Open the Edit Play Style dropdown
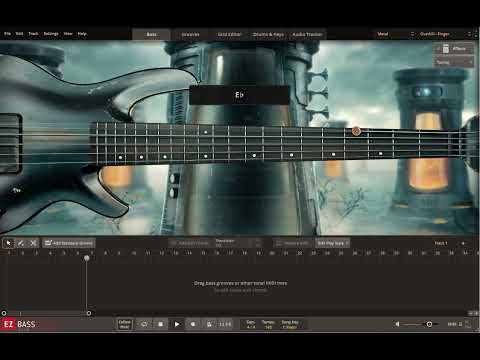This screenshot has width=480, height=360. pos(332,243)
